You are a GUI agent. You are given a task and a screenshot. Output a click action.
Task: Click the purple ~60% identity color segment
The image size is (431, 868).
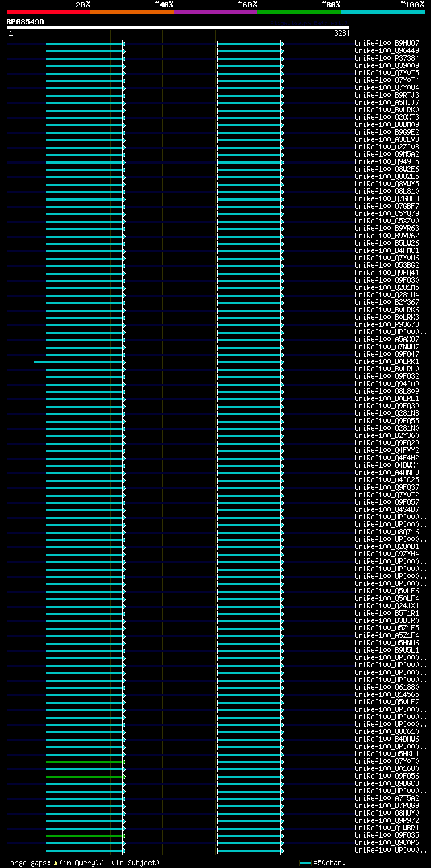point(215,12)
